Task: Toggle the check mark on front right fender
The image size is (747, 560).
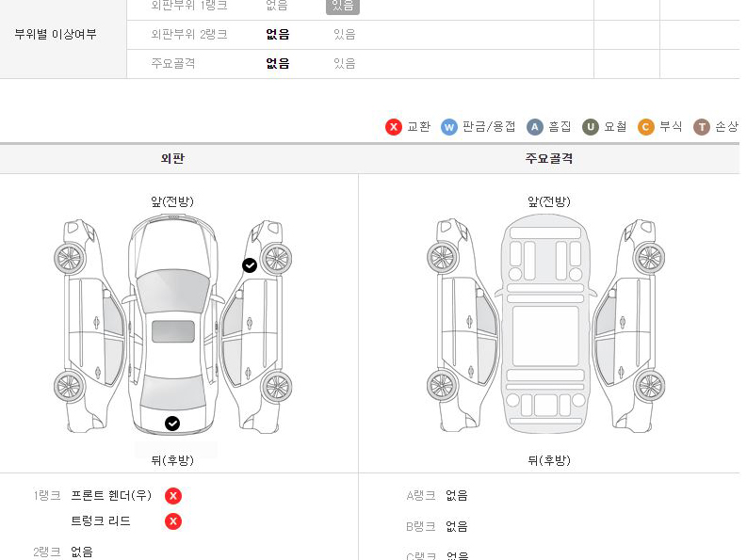Action: 250,265
